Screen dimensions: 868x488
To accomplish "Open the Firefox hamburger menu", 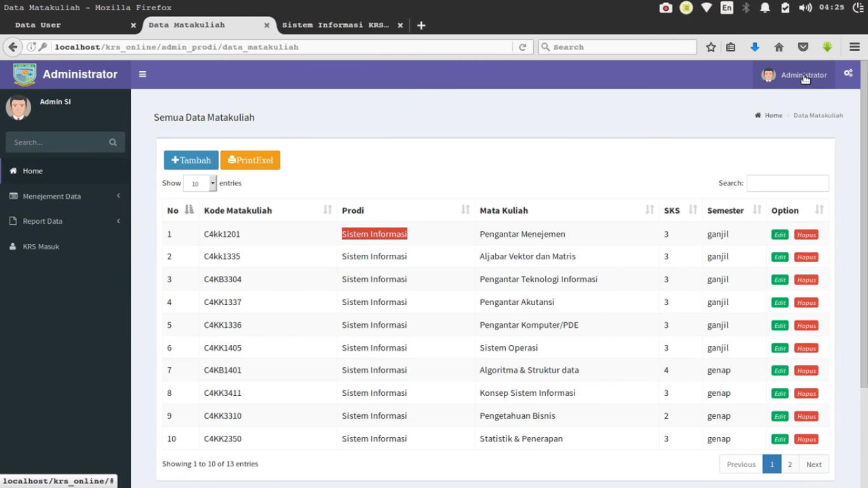I will pos(855,47).
